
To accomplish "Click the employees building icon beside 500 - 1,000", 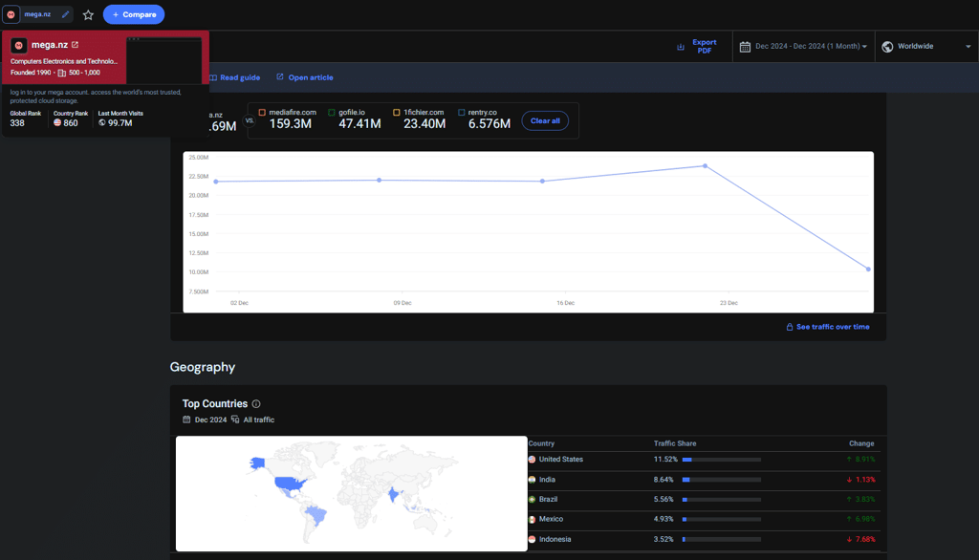I will (x=62, y=73).
